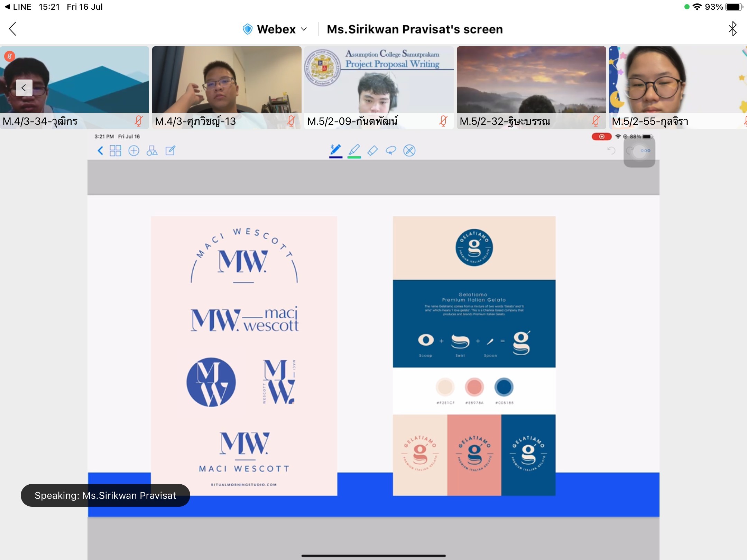Go back using the top-left arrow
Image resolution: width=747 pixels, height=560 pixels.
13,29
